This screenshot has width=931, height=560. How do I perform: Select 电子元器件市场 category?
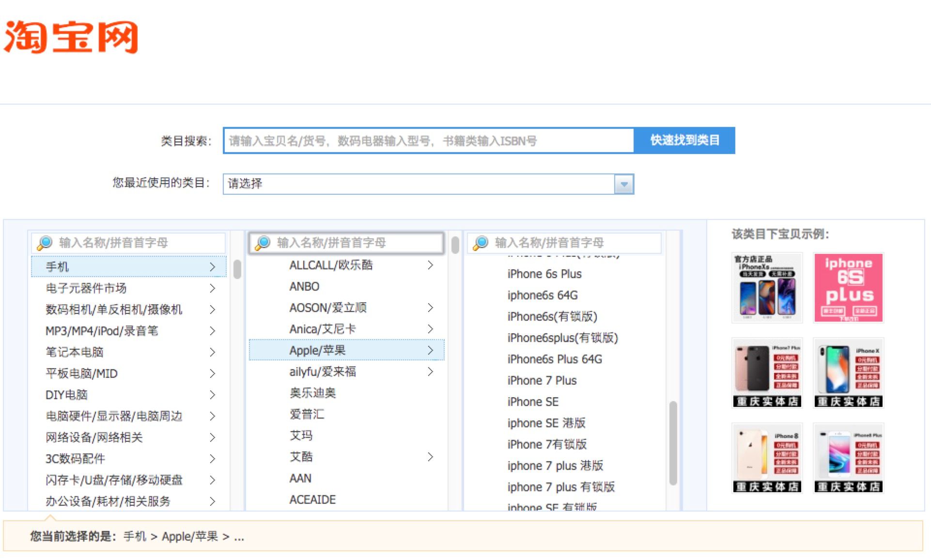129,288
